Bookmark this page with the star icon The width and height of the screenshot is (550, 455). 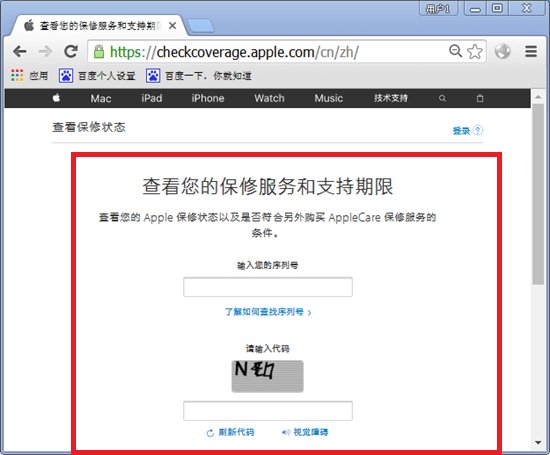(x=475, y=52)
